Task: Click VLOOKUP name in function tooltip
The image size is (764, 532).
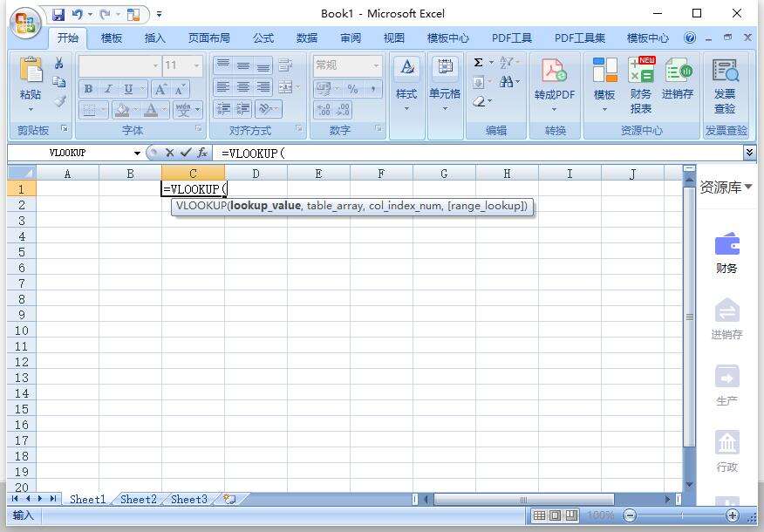Action: (201, 206)
